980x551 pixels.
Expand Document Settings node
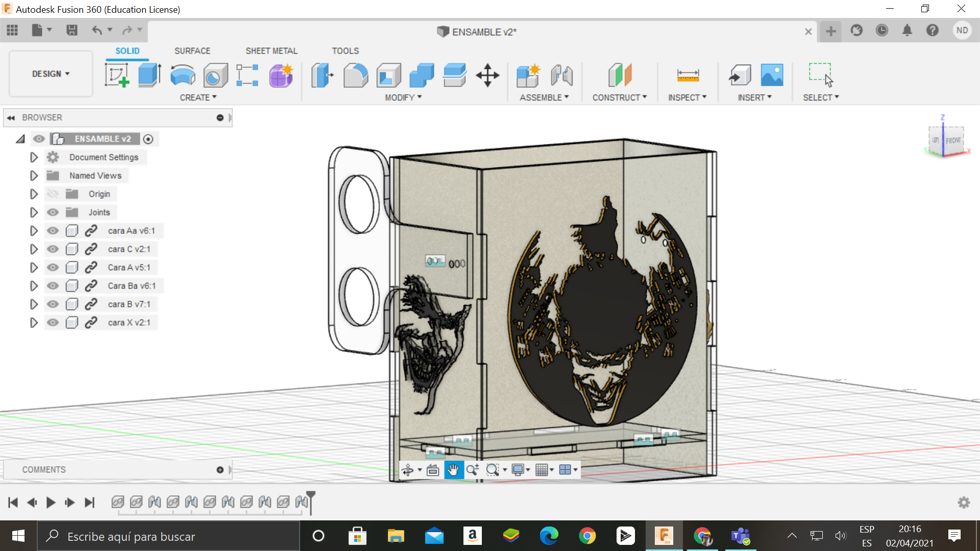34,157
